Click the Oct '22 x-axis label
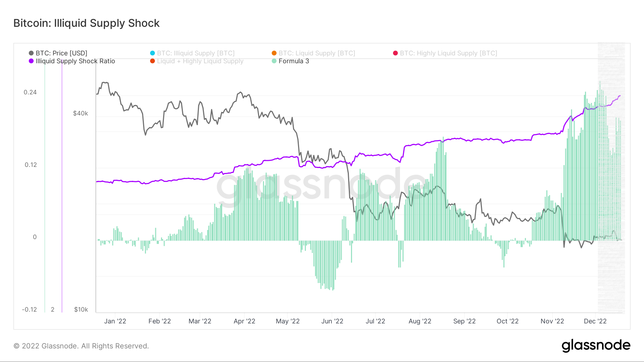The height and width of the screenshot is (362, 644). pyautogui.click(x=508, y=321)
